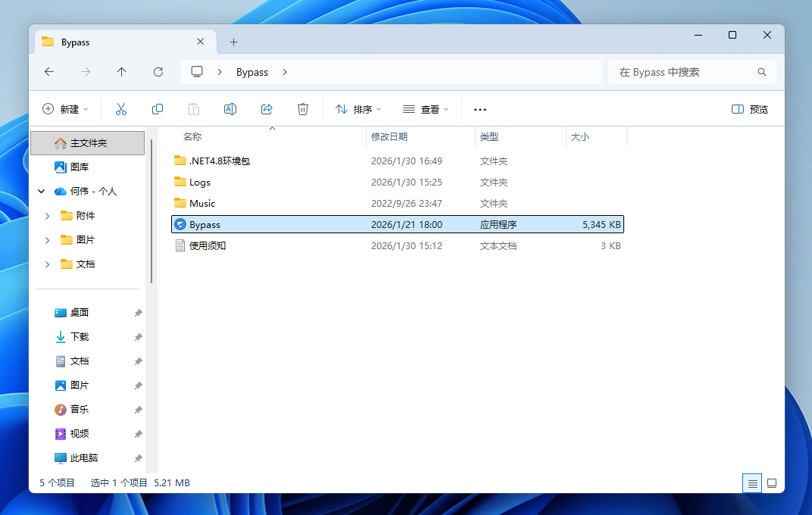Switch to details view at the bottom right
Viewport: 812px width, 515px height.
(x=751, y=482)
